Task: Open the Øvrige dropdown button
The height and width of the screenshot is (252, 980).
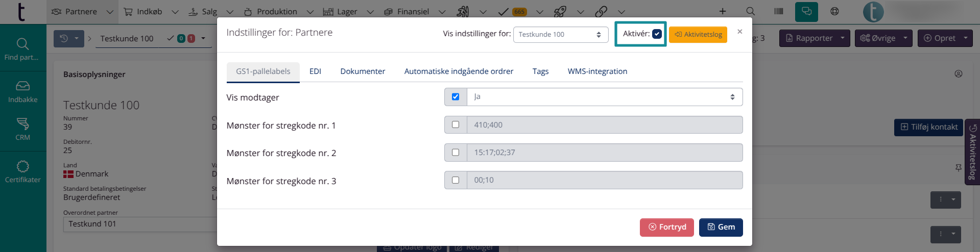Action: (883, 38)
